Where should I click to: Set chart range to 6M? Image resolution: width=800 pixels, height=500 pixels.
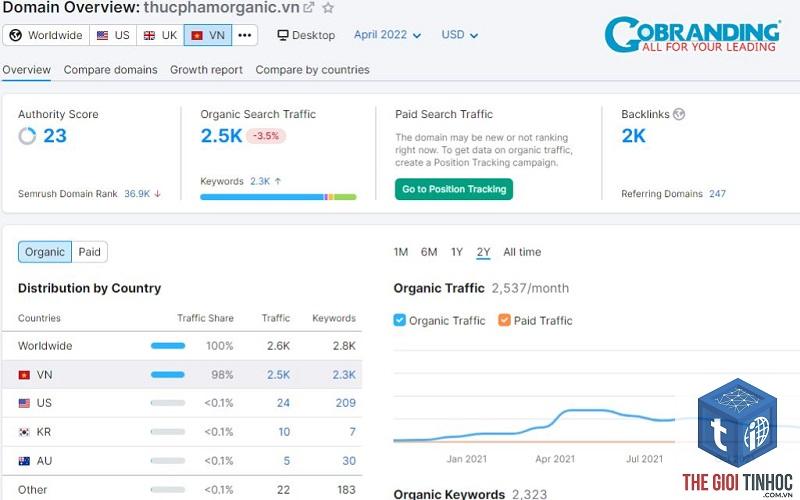coord(429,252)
